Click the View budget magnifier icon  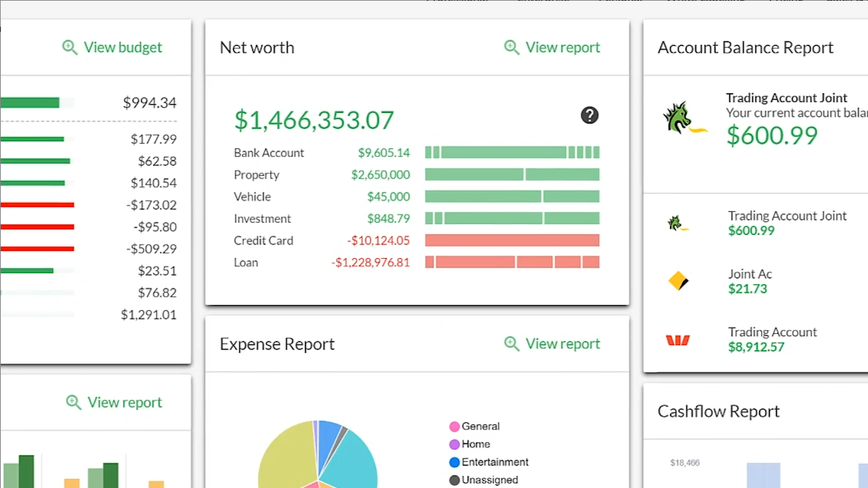click(70, 47)
